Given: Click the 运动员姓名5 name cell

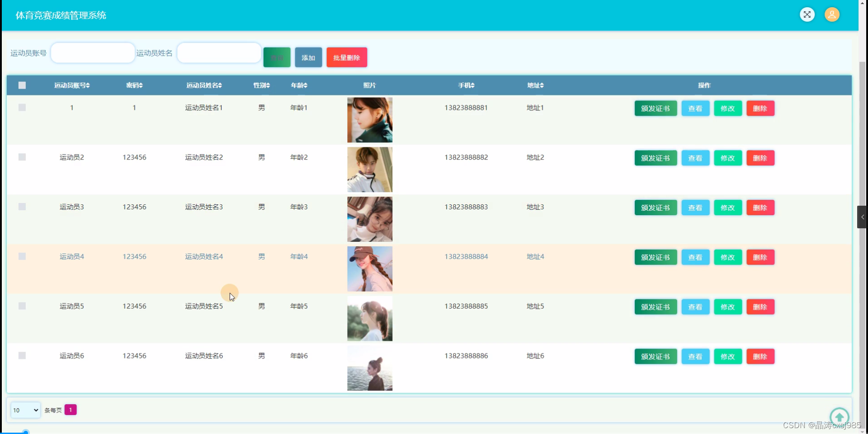Looking at the screenshot, I should coord(204,306).
